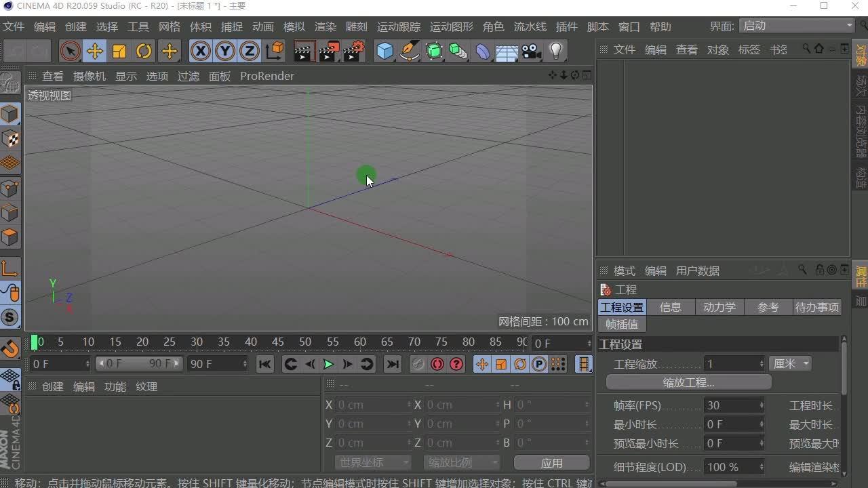The height and width of the screenshot is (488, 868).
Task: Render to picture viewer icon
Action: (x=329, y=51)
